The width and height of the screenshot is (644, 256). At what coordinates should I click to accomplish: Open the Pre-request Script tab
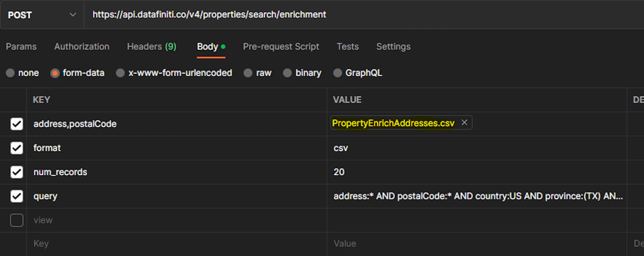[281, 46]
